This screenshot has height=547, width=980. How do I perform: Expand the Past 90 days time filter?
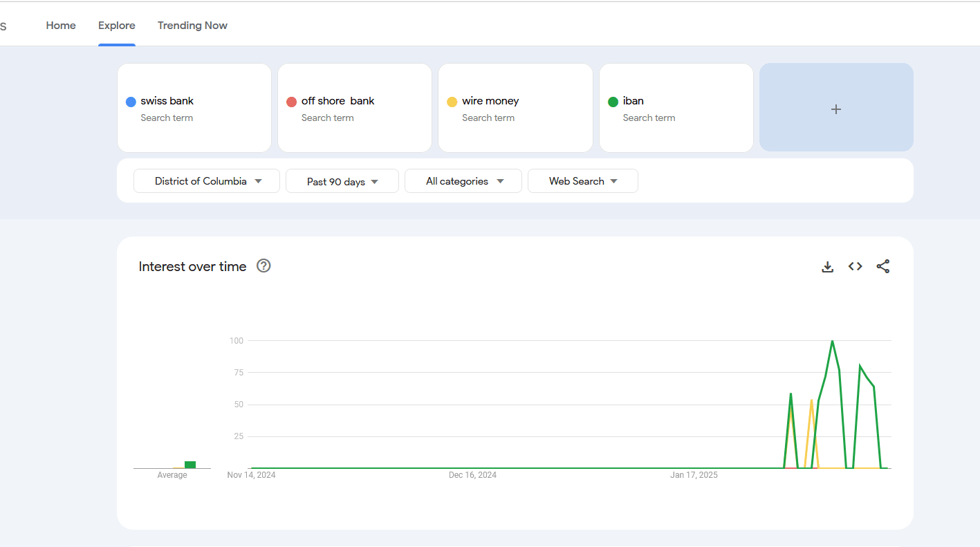pos(342,181)
